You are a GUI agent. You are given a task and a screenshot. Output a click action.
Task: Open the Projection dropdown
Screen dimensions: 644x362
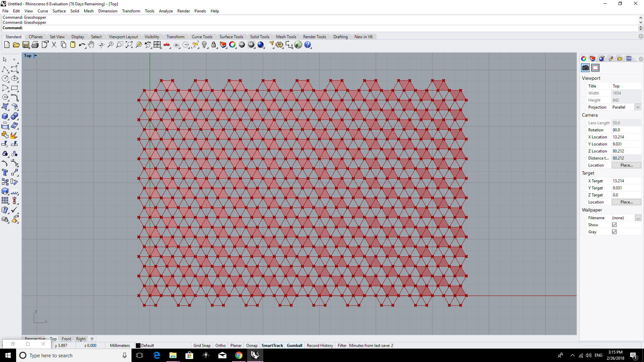coord(638,107)
